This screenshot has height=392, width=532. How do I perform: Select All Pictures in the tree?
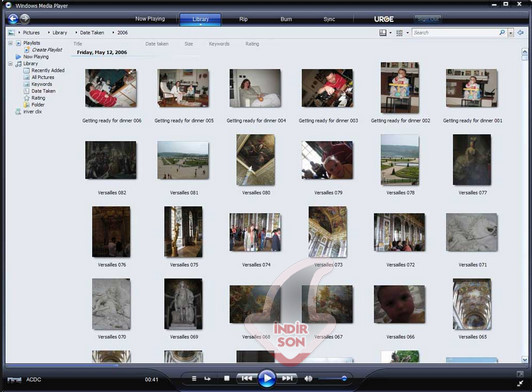[x=43, y=77]
